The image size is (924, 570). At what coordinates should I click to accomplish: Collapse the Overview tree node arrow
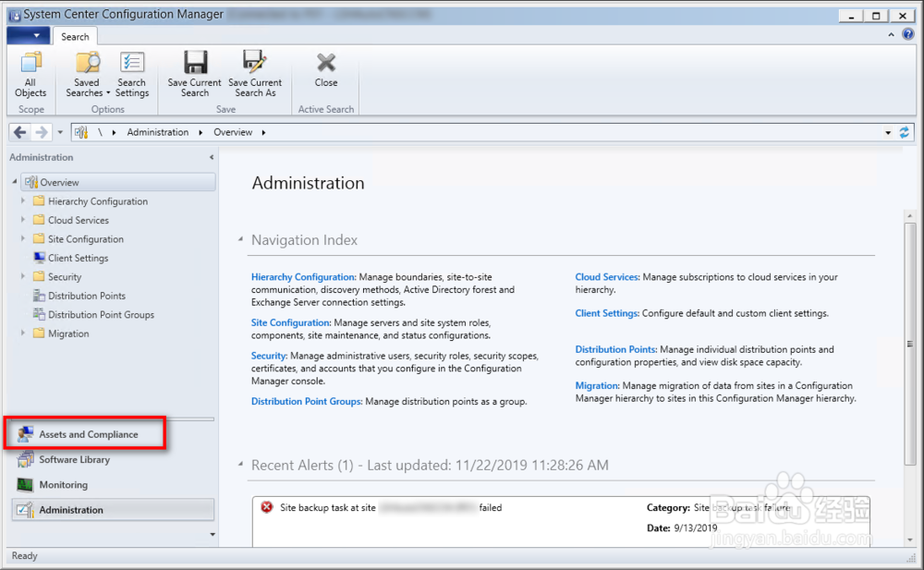(x=14, y=182)
